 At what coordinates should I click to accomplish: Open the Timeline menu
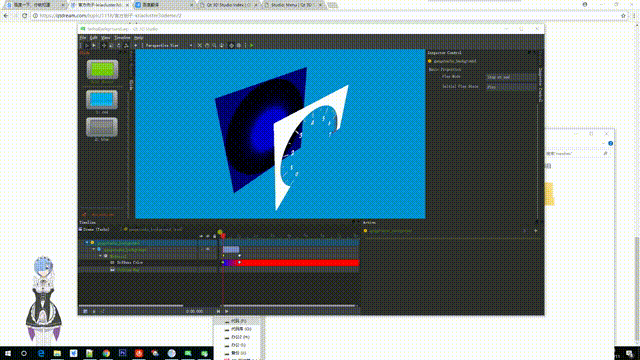122,38
